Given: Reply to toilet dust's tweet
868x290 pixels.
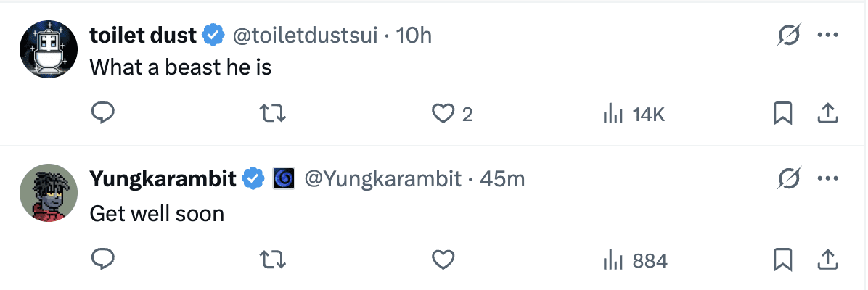Looking at the screenshot, I should tap(103, 114).
